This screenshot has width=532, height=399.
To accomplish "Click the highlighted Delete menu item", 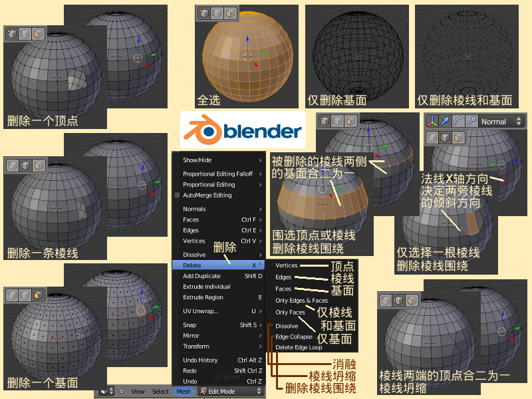I will 219,265.
